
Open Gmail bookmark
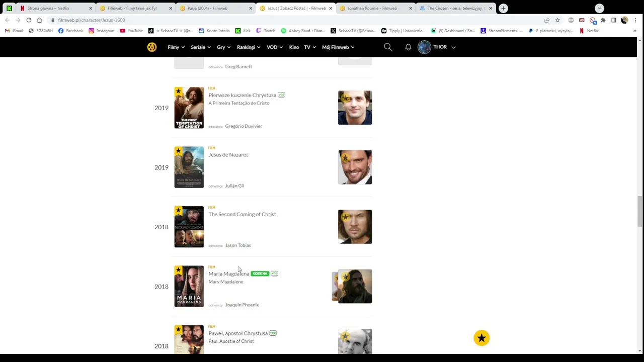[14, 31]
